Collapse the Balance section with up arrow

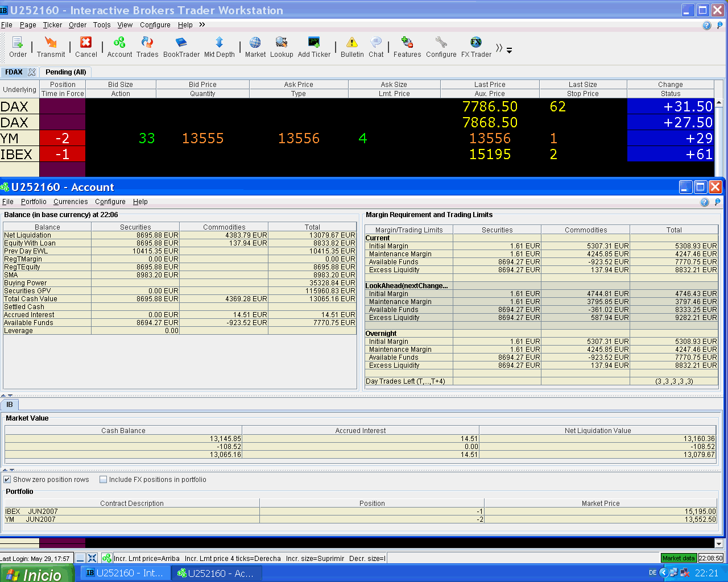click(4, 396)
